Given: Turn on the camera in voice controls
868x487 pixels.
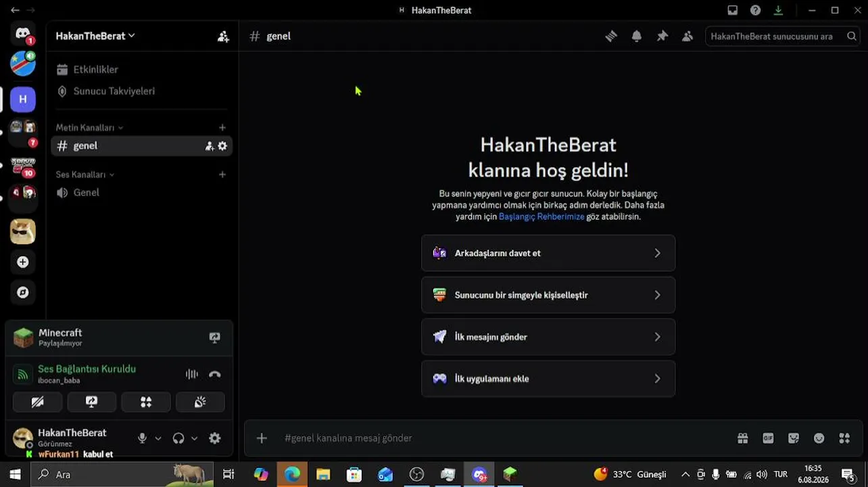Looking at the screenshot, I should pyautogui.click(x=38, y=402).
